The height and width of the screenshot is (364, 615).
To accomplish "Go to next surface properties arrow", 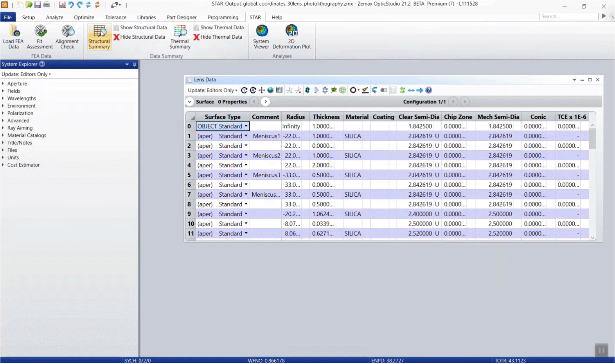I will coord(266,102).
